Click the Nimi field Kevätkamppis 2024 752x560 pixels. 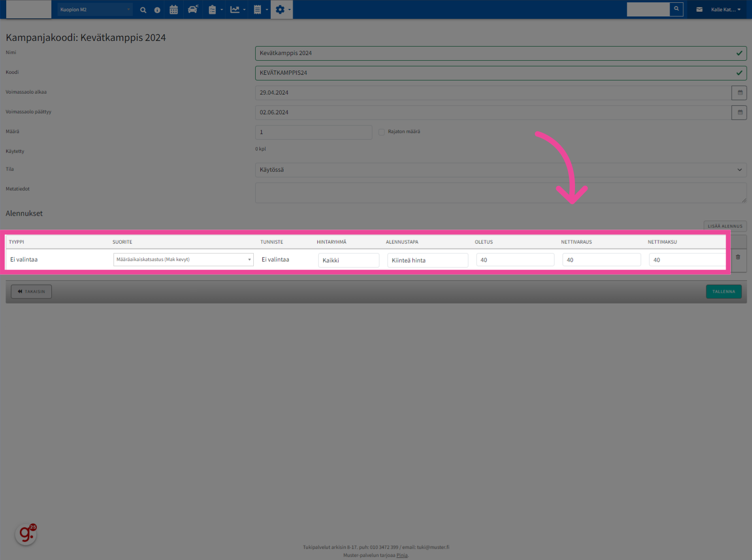click(x=501, y=53)
